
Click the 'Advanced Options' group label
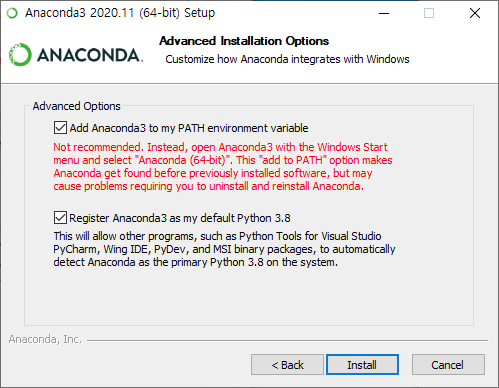[x=76, y=106]
